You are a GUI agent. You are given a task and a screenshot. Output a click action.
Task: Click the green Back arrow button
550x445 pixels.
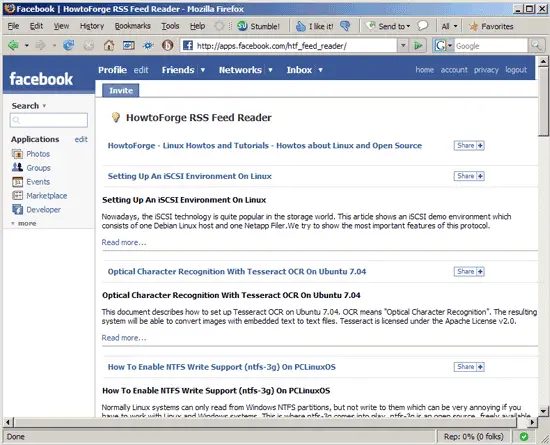click(13, 45)
